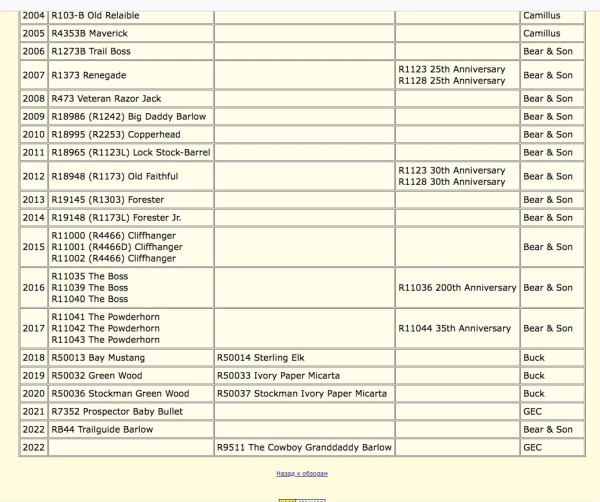Select the GEC maker cell for 2021
600x502 pixels.
coord(552,412)
